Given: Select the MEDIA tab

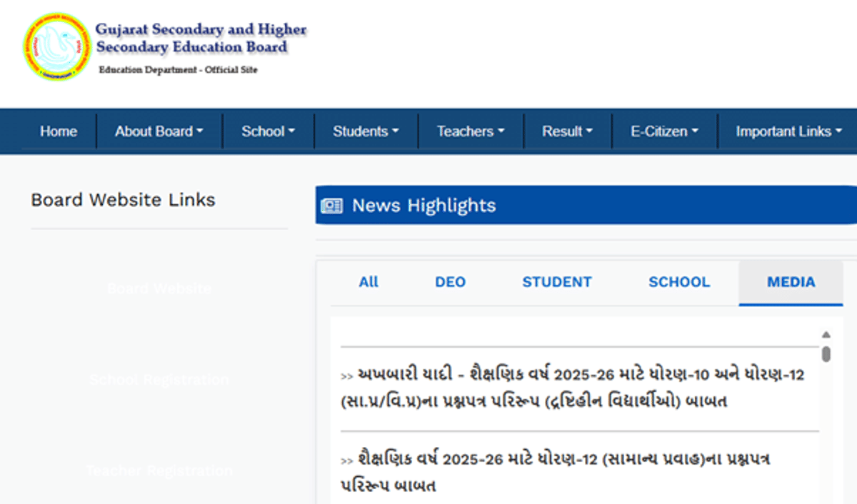Looking at the screenshot, I should tap(790, 282).
